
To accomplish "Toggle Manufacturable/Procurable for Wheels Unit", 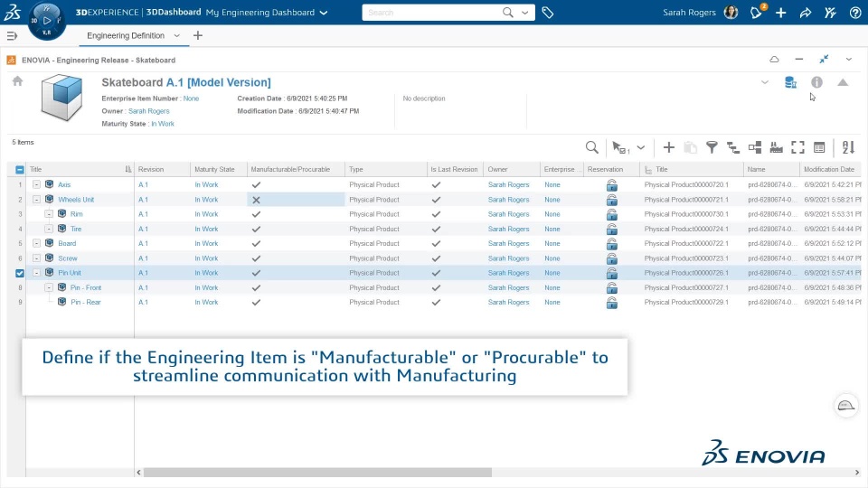I will coord(256,200).
